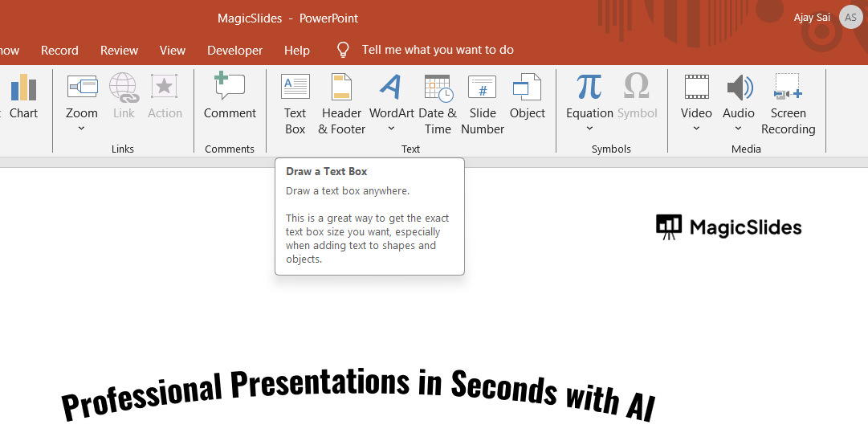Insert a Slide Number
Screen dimensions: 868x437
(482, 104)
